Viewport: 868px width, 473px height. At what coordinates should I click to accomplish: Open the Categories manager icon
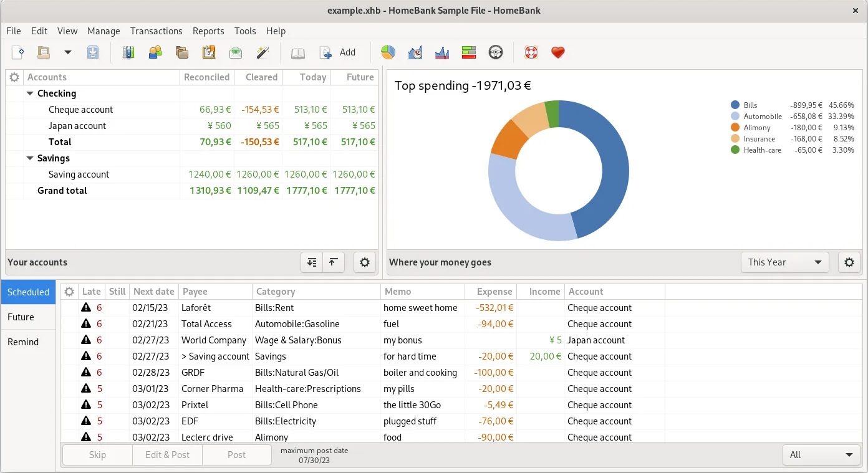tap(182, 53)
